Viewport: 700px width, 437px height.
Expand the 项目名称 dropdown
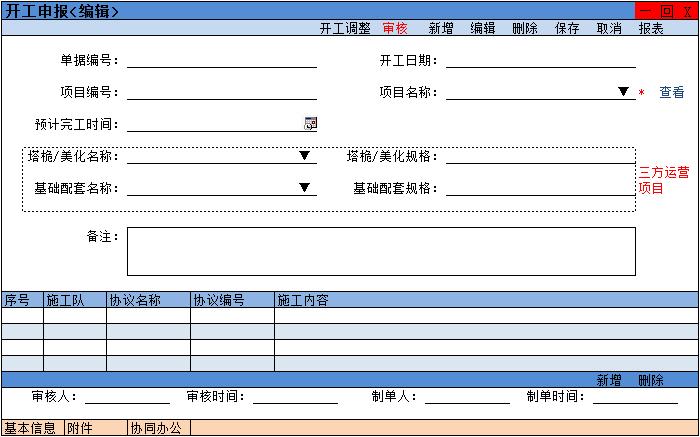(x=623, y=92)
